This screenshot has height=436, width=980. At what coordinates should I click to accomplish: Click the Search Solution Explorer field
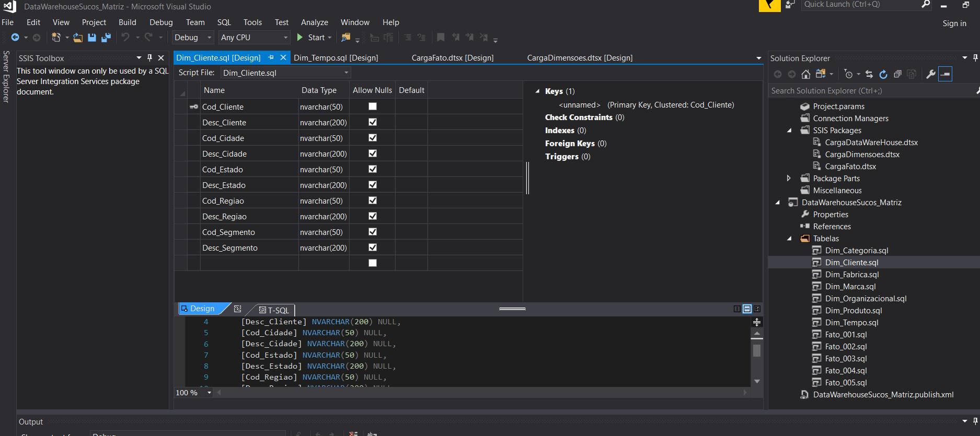click(870, 91)
